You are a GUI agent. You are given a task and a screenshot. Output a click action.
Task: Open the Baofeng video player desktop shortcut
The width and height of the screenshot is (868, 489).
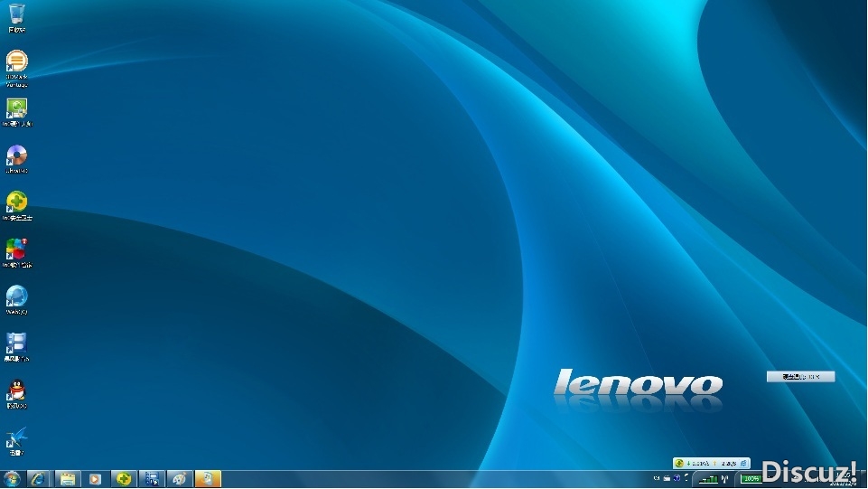pos(16,347)
